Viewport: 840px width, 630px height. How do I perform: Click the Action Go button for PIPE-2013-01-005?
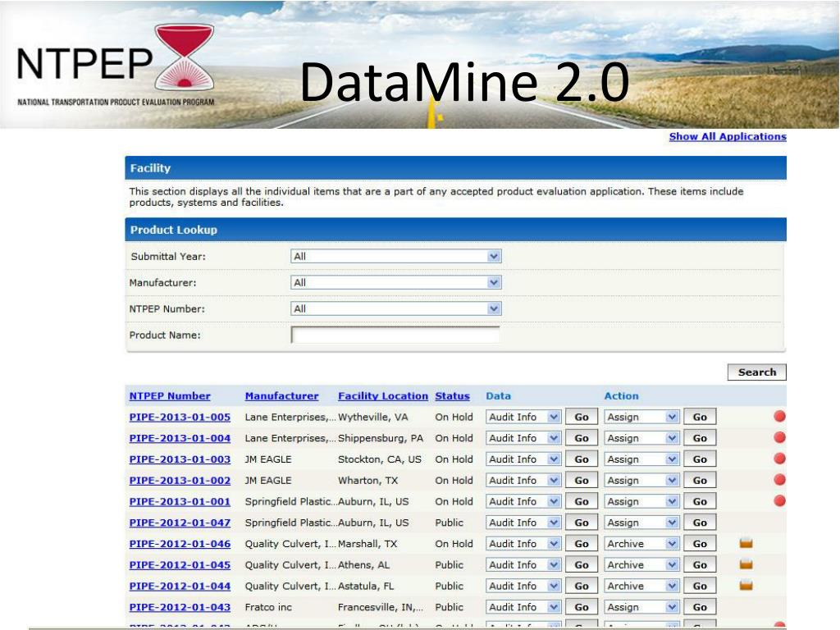(x=700, y=417)
